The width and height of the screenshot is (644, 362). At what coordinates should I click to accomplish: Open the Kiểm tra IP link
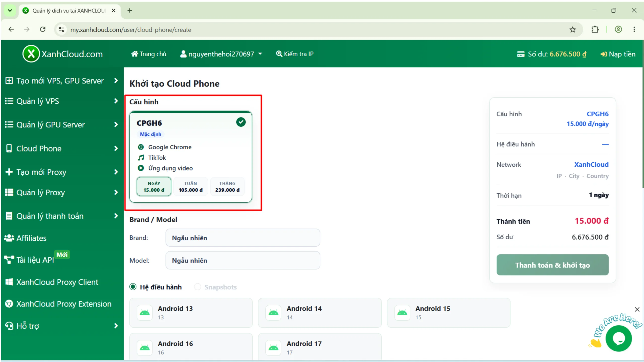pyautogui.click(x=295, y=54)
